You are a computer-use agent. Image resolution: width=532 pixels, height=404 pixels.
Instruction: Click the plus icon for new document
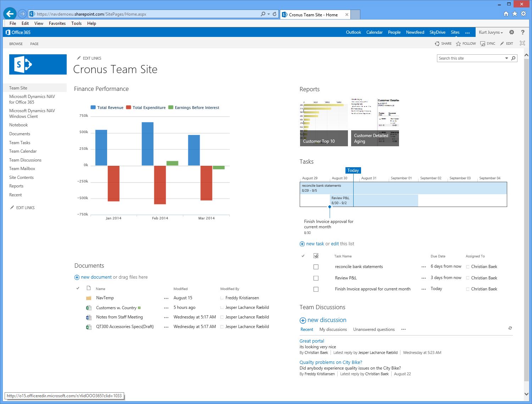[x=77, y=277]
